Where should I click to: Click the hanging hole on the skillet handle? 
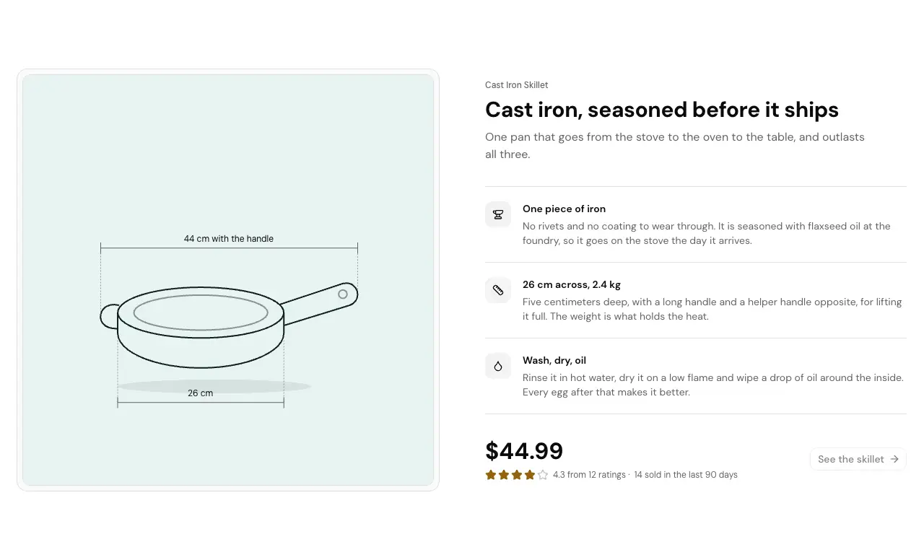343,294
